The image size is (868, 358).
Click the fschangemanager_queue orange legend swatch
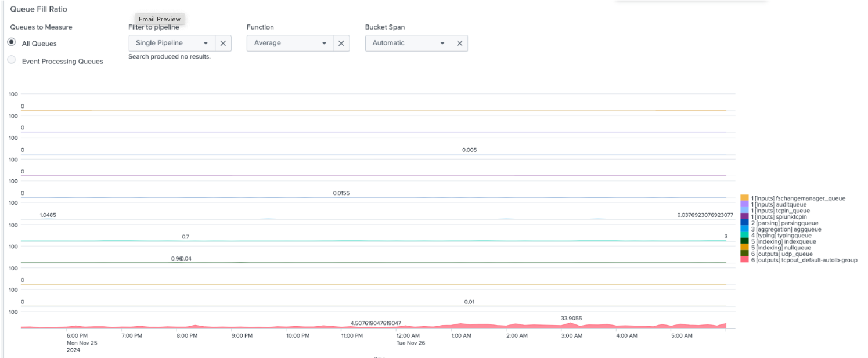tap(745, 198)
